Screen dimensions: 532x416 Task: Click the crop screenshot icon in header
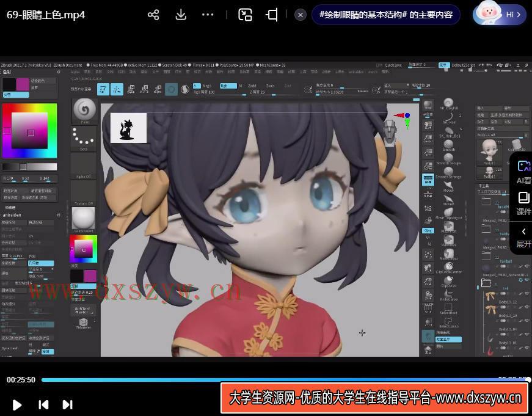pyautogui.click(x=272, y=15)
